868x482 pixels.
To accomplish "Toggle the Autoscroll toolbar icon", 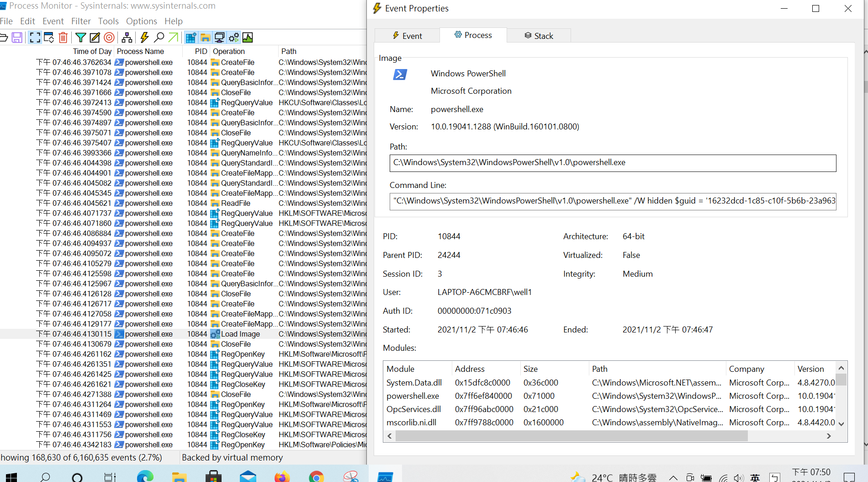I will pos(49,37).
